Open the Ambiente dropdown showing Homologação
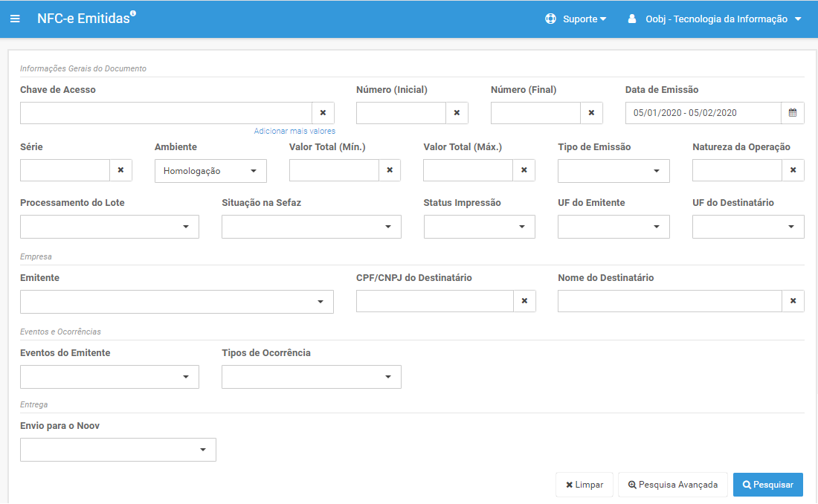 click(210, 171)
